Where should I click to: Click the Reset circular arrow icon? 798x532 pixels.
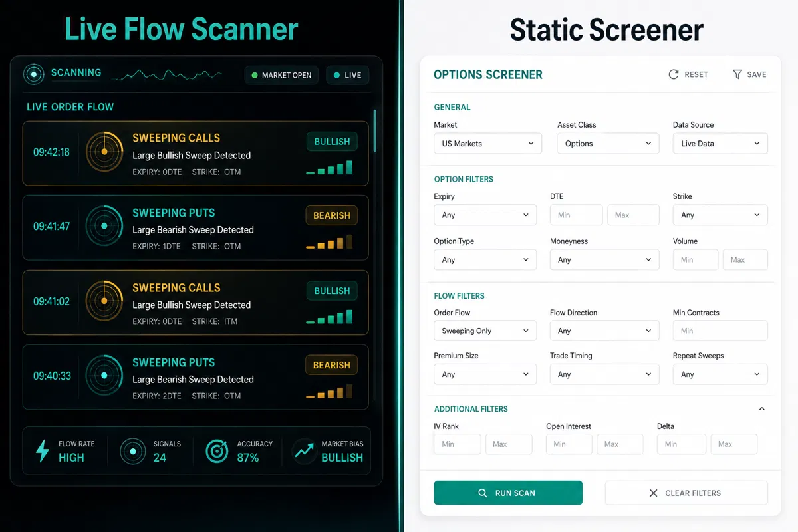coord(674,74)
